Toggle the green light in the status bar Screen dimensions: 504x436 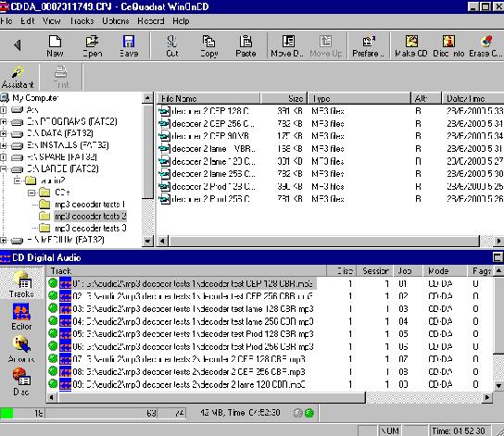pyautogui.click(x=309, y=413)
